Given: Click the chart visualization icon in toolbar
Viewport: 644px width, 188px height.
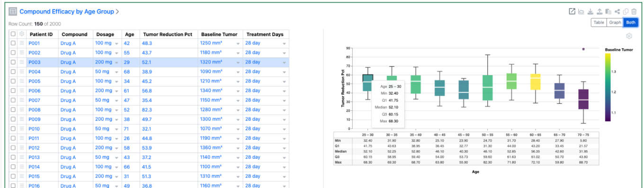Looking at the screenshot, I should tap(581, 12).
